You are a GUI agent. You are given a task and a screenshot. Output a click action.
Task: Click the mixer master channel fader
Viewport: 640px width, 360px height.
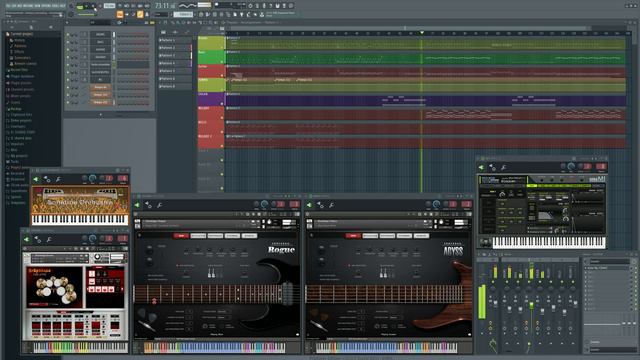pyautogui.click(x=495, y=303)
